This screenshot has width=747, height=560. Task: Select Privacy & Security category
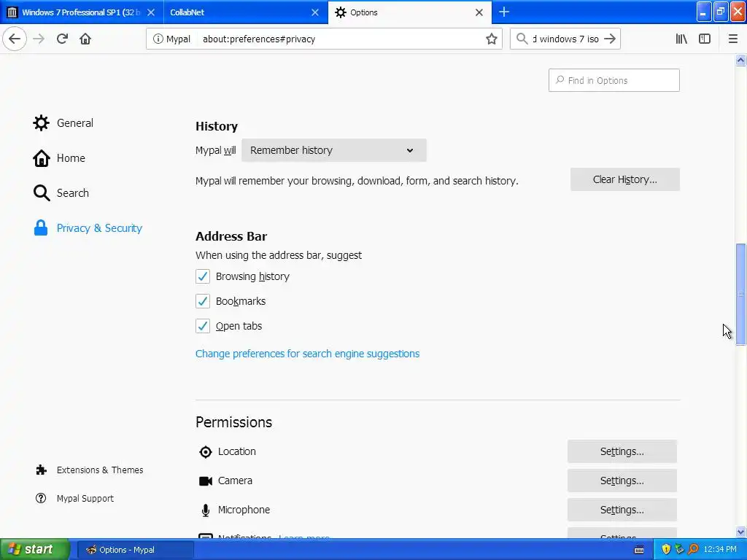88,228
